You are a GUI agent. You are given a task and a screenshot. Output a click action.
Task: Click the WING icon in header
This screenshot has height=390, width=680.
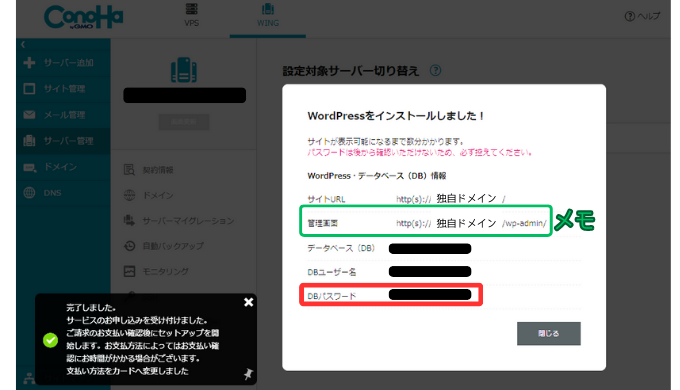tap(268, 9)
